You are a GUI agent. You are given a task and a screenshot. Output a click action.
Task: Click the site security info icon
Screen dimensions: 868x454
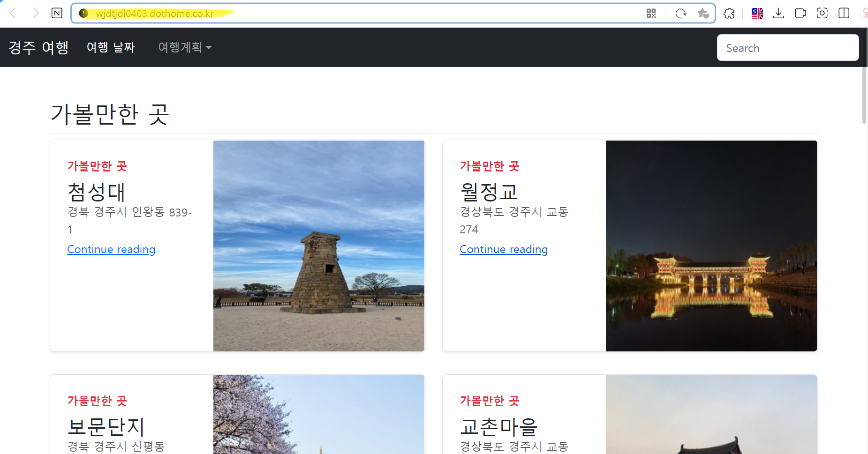pyautogui.click(x=83, y=13)
